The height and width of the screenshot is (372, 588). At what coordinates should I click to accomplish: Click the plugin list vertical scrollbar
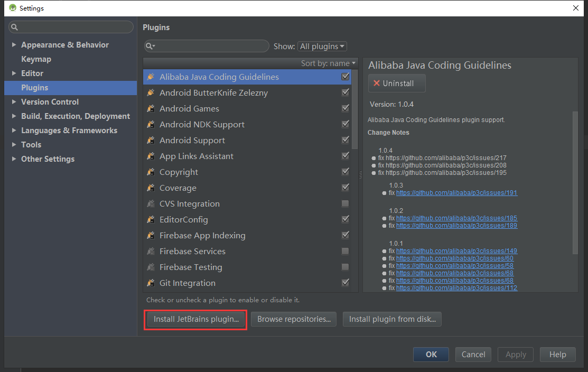[354, 109]
